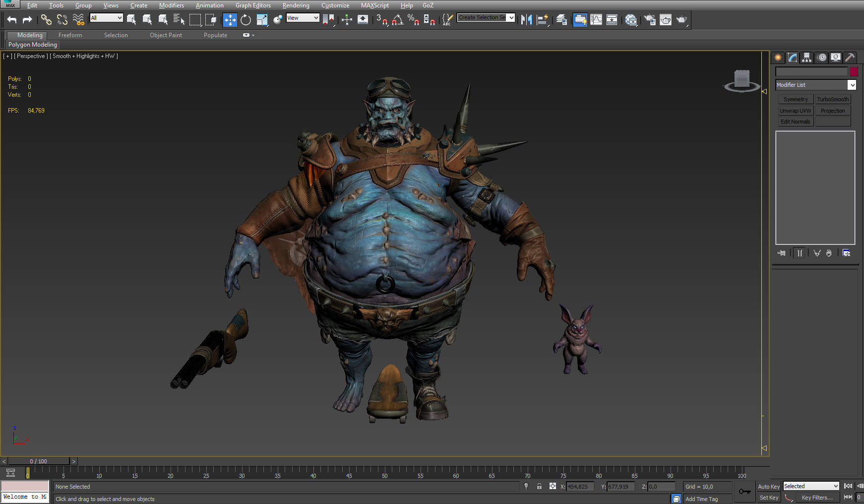Open the Motion command panel tab
This screenshot has width=864, height=504.
pyautogui.click(x=821, y=58)
